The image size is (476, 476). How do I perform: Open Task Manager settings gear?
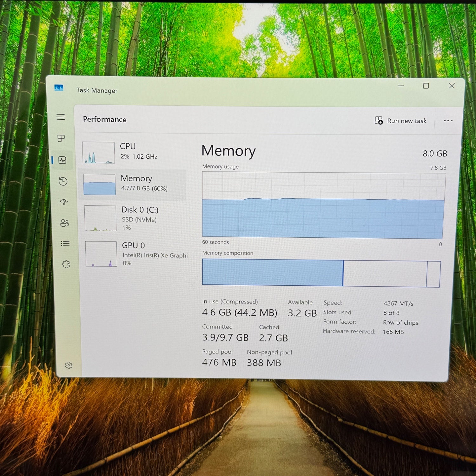pyautogui.click(x=69, y=366)
